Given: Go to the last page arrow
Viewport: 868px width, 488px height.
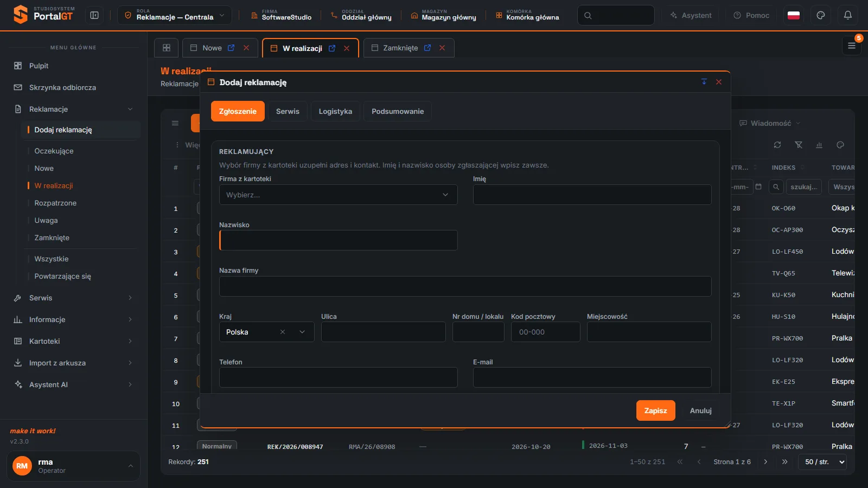Looking at the screenshot, I should [x=784, y=462].
